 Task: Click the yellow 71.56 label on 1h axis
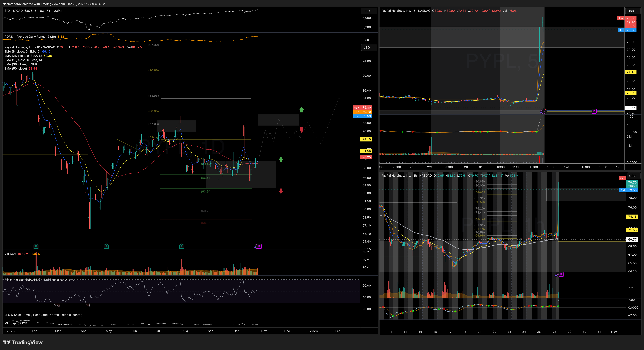coord(632,230)
